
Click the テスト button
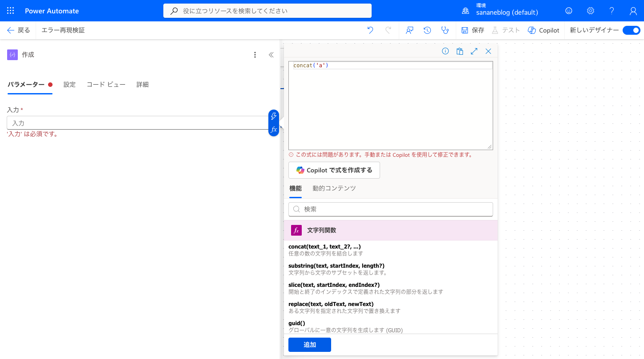click(x=506, y=30)
